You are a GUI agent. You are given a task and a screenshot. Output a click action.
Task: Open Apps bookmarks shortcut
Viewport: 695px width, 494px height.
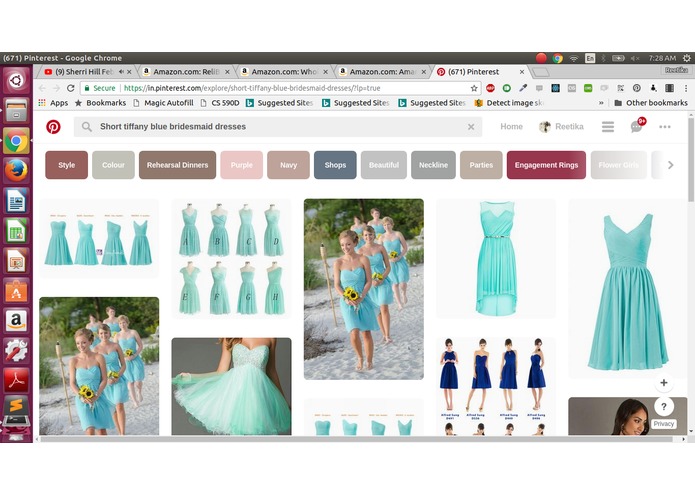(53, 103)
